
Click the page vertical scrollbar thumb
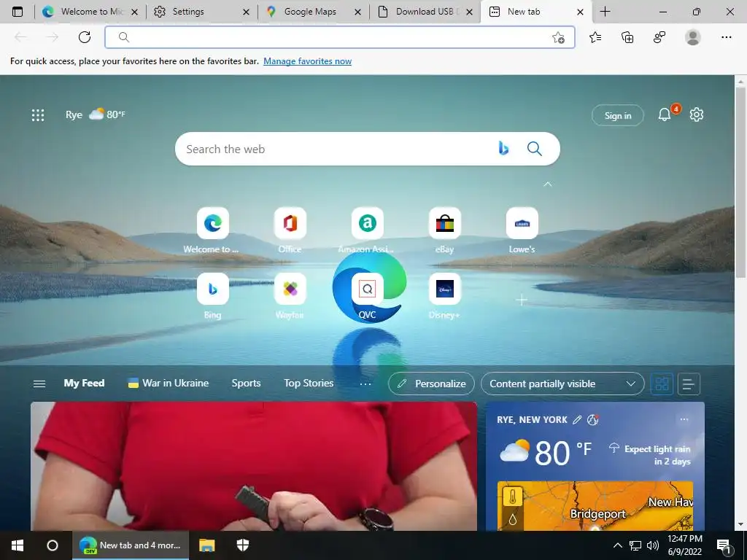[x=740, y=183]
